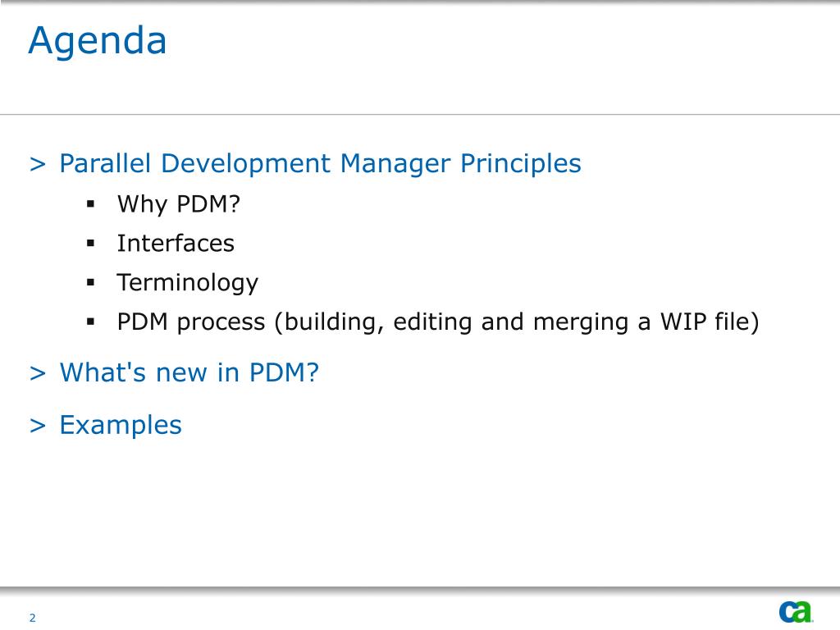
Task: Select the Agenda slide title
Action: coord(98,42)
